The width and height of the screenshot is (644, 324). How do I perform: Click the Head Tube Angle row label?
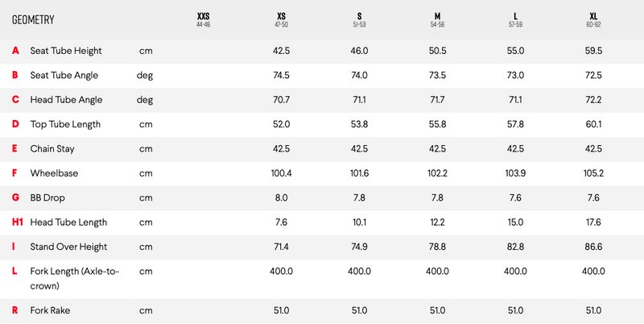click(66, 100)
